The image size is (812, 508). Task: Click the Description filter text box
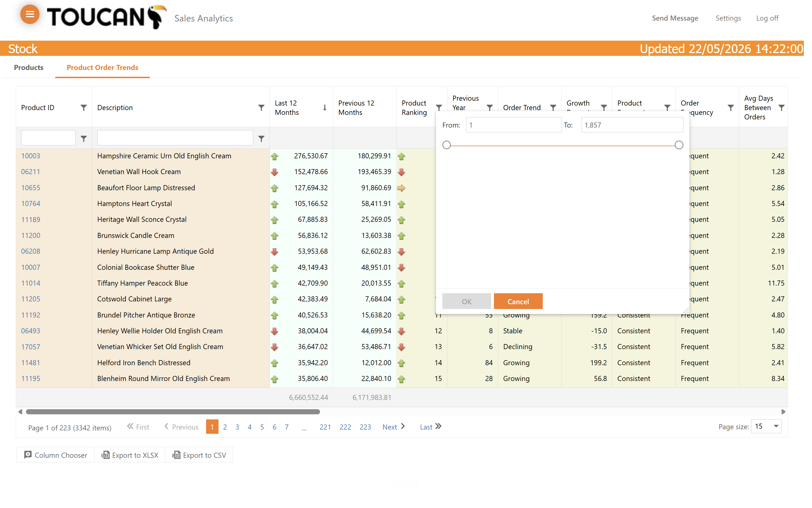pyautogui.click(x=175, y=138)
